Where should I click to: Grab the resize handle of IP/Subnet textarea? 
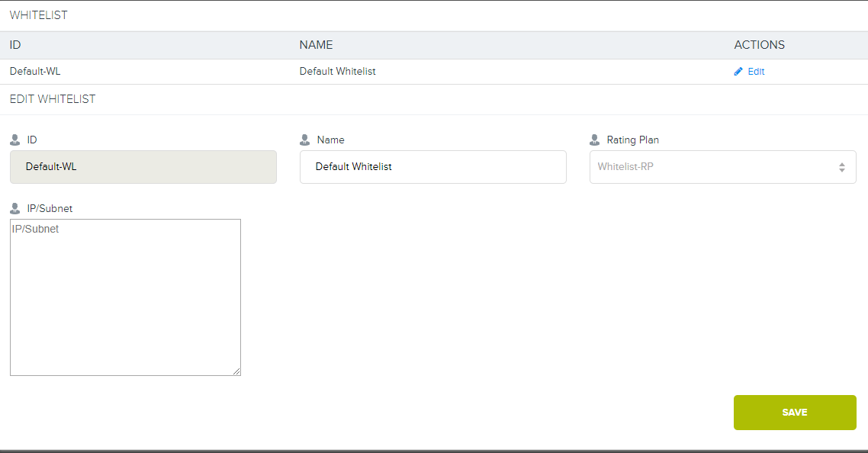pyautogui.click(x=236, y=371)
